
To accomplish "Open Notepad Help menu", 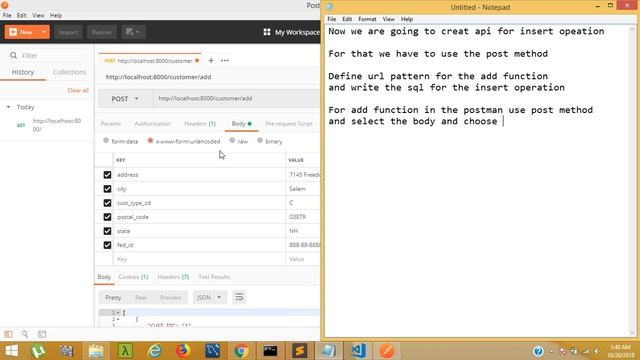I will pos(407,19).
